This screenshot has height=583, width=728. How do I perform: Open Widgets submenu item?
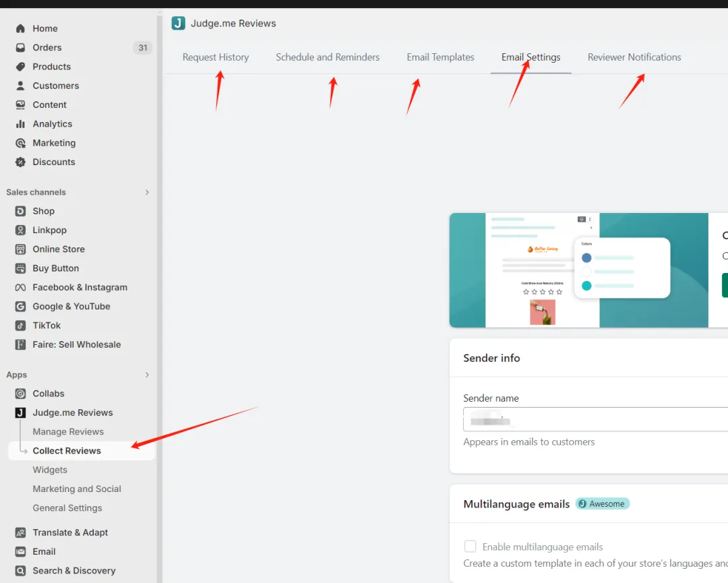click(x=50, y=470)
